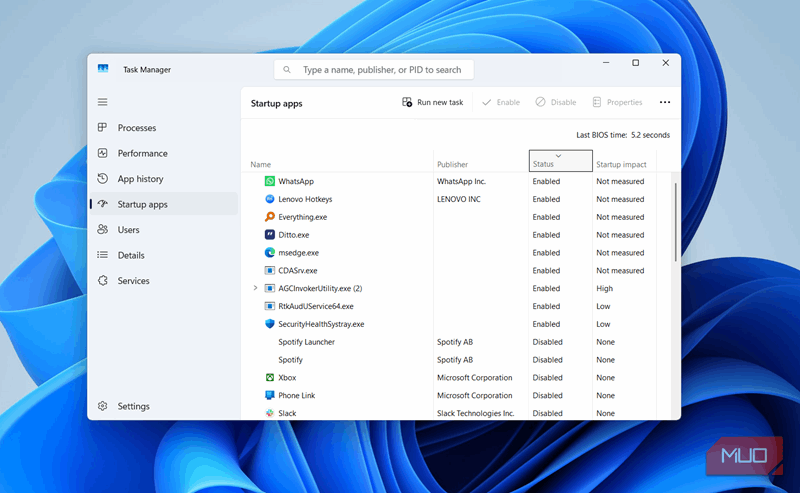Open the Users section
Screen dimensions: 800x493
128,230
